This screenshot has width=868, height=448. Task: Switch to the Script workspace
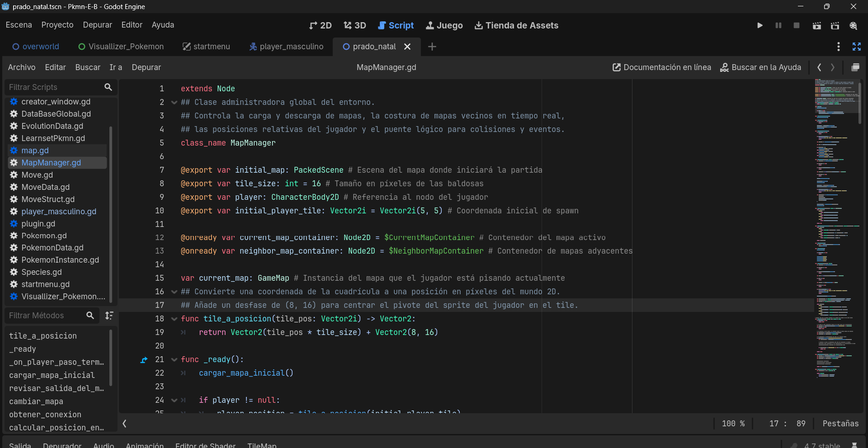[x=396, y=25]
